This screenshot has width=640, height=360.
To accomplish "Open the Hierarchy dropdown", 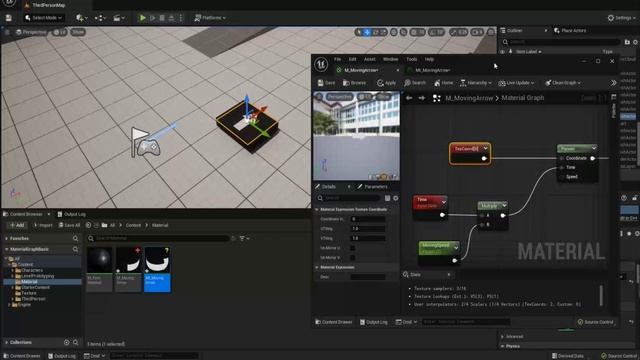I will [x=476, y=83].
